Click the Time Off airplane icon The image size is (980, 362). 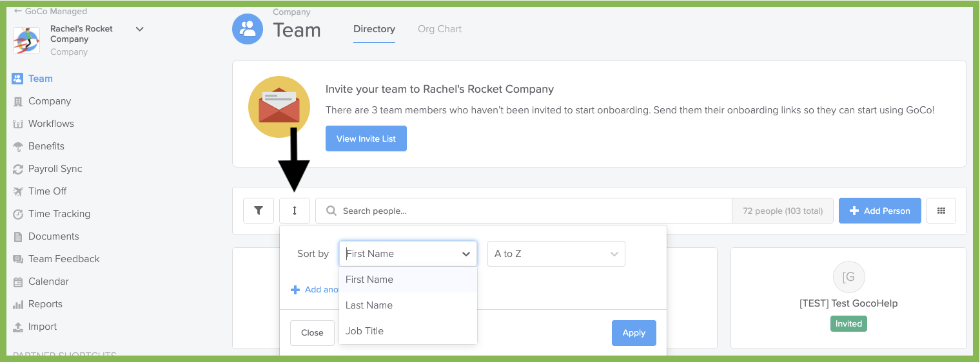pyautogui.click(x=17, y=191)
